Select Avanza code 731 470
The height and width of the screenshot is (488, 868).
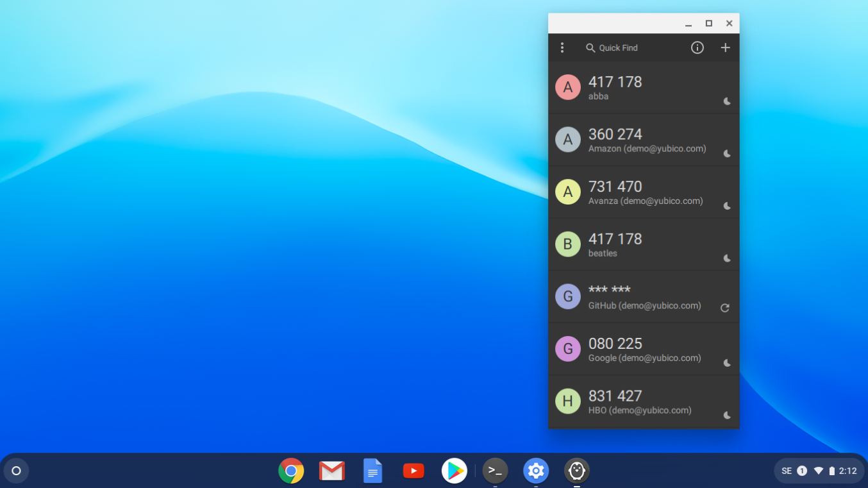tap(615, 187)
